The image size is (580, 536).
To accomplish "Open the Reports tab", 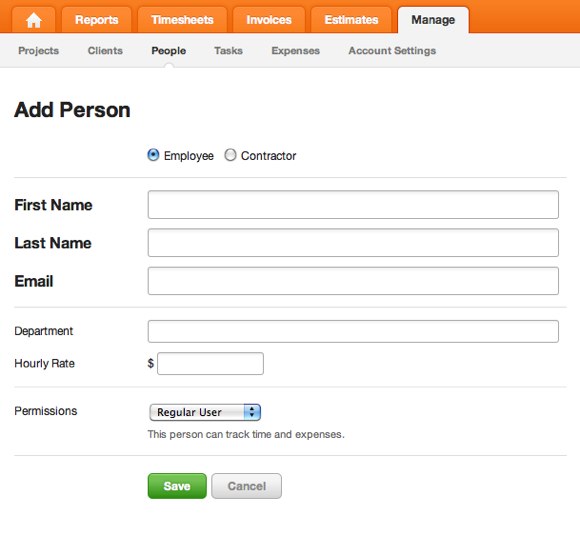I will point(97,20).
